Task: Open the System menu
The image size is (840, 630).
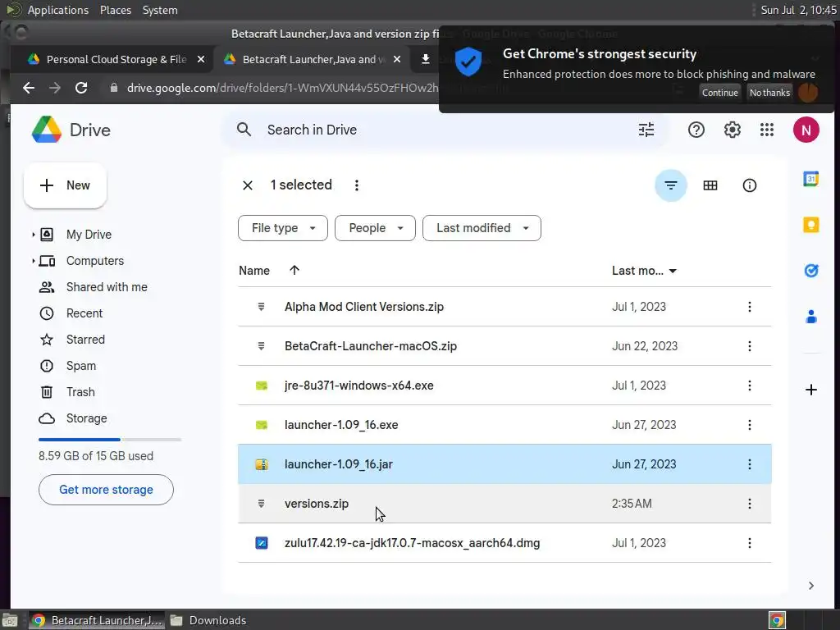Action: tap(160, 10)
